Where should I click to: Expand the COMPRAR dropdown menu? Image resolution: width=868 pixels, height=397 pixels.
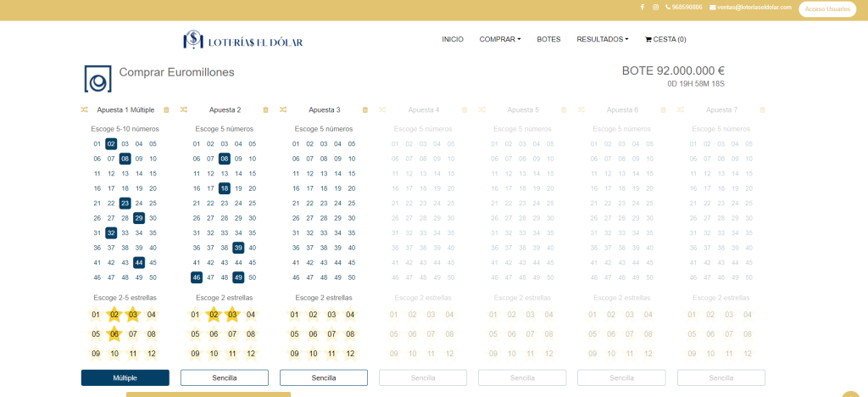coord(500,39)
